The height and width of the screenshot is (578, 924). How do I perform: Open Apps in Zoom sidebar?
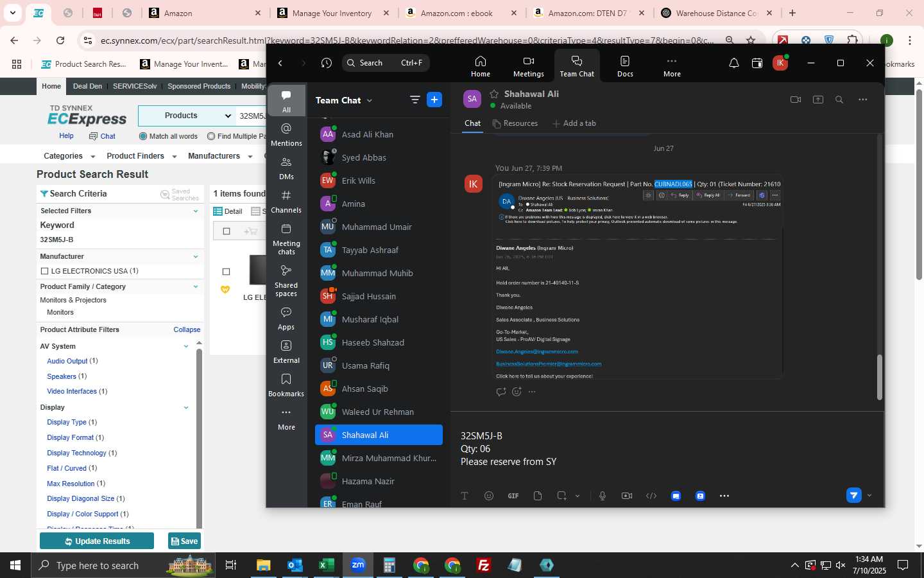pyautogui.click(x=286, y=319)
